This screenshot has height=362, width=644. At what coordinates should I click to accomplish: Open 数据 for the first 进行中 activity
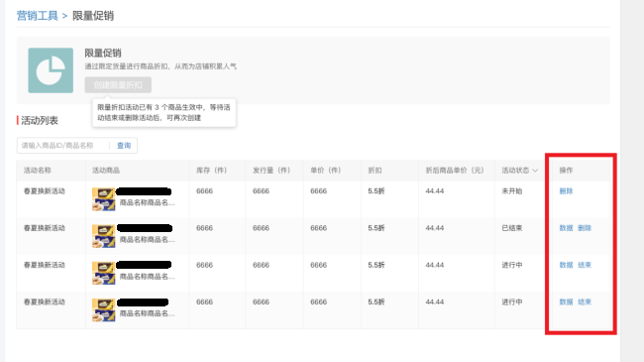(x=566, y=265)
